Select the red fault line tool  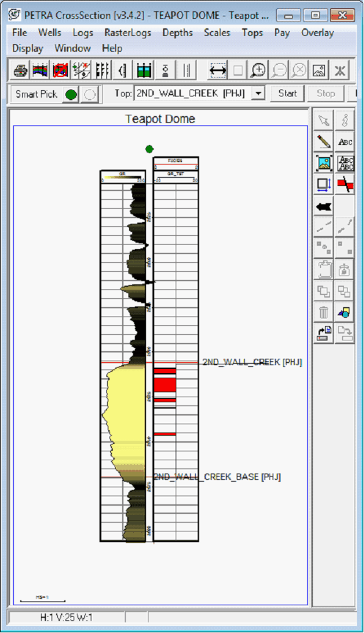pyautogui.click(x=345, y=184)
